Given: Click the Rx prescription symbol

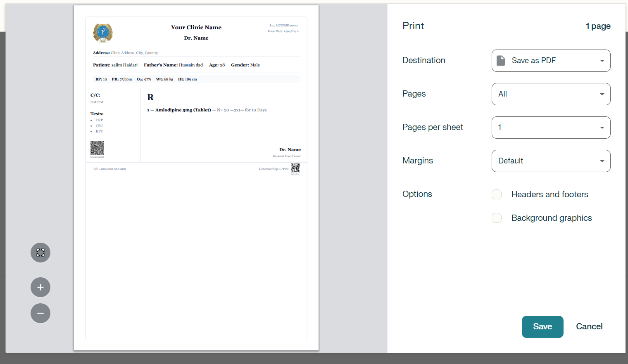Looking at the screenshot, I should (150, 97).
